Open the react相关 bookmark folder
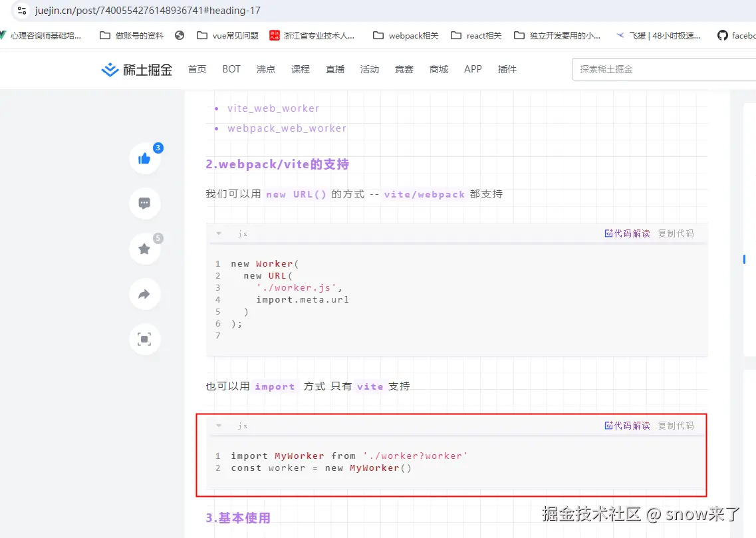Screen dimensions: 756x538 tap(476, 35)
